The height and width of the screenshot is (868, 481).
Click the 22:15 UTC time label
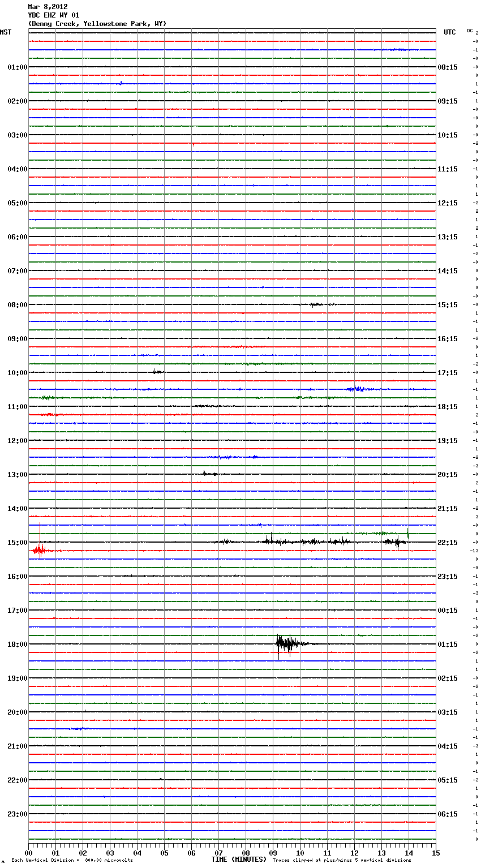[448, 543]
